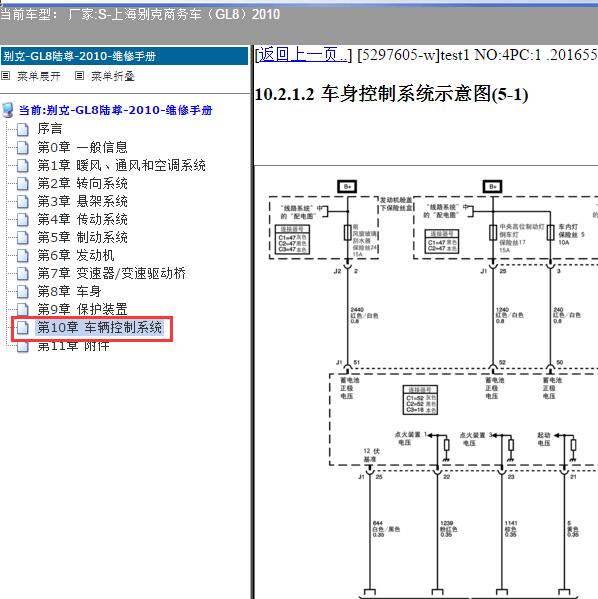The image size is (598, 599).
Task: Open 第9章 保护装置
Action: click(82, 309)
